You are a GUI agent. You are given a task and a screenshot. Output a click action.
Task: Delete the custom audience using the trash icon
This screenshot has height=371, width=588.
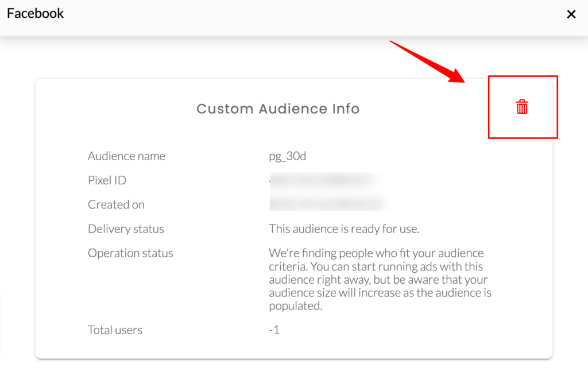522,107
